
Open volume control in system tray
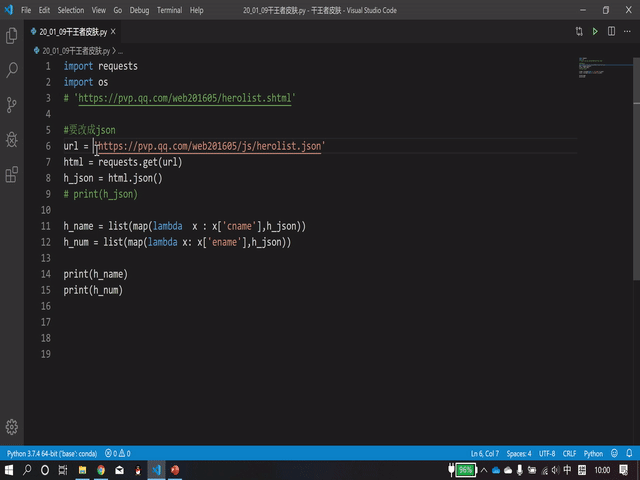pyautogui.click(x=555, y=470)
